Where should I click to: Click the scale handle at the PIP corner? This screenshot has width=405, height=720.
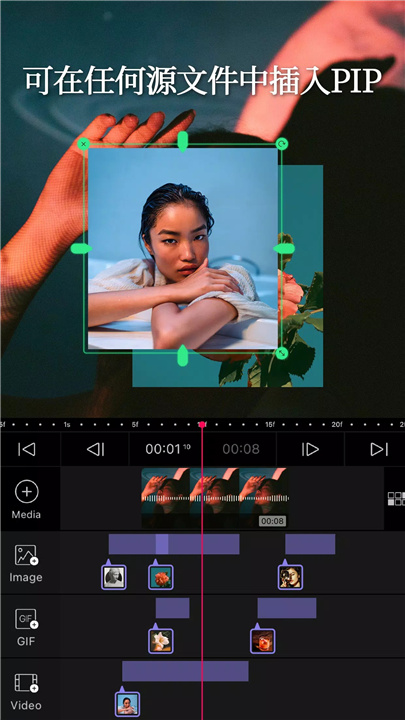pyautogui.click(x=282, y=353)
